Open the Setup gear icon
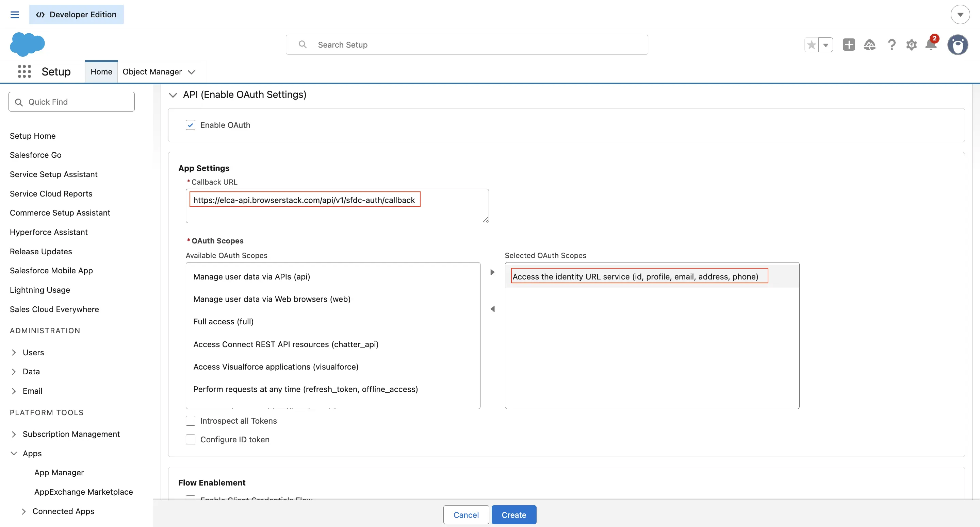Viewport: 980px width, 527px height. coord(911,45)
